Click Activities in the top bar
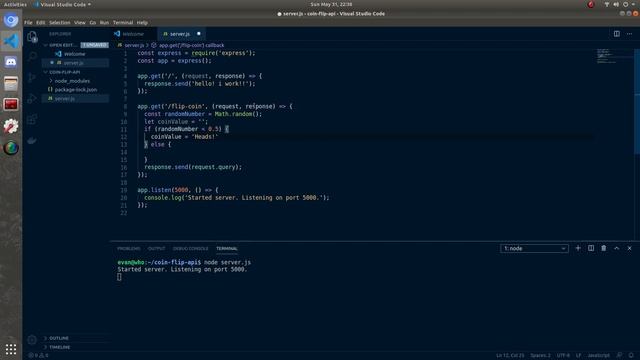640x360 pixels. 15,4
